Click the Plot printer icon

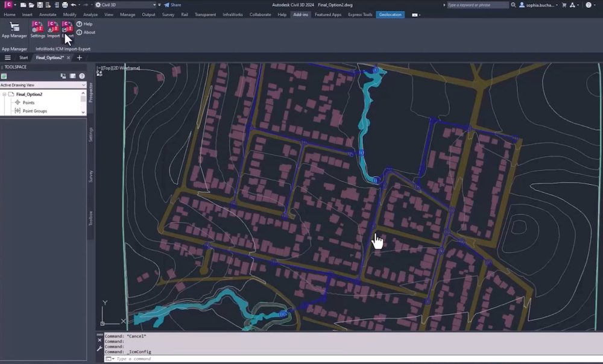[65, 5]
